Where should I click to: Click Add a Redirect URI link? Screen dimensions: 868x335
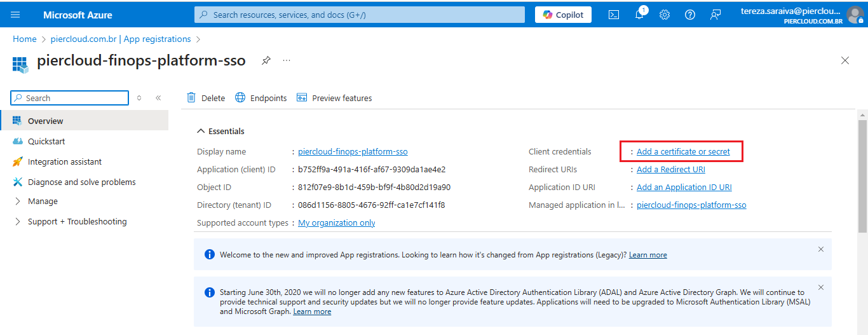670,170
